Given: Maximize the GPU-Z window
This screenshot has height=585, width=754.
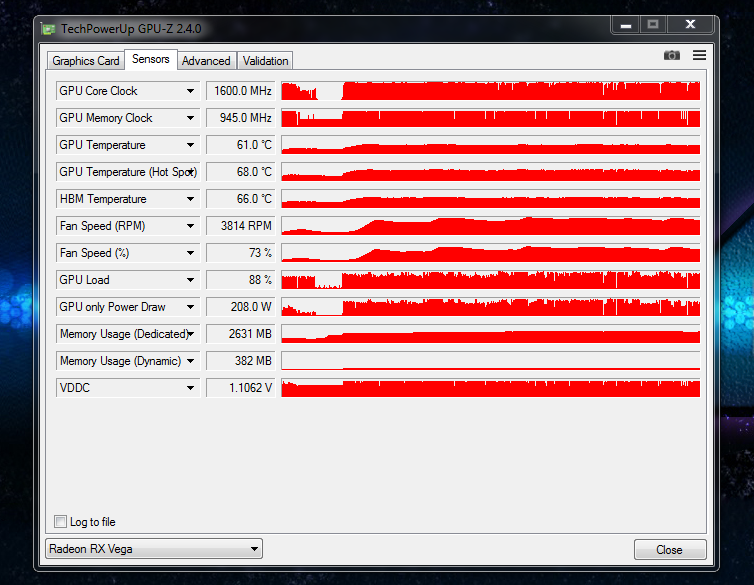Looking at the screenshot, I should point(653,25).
